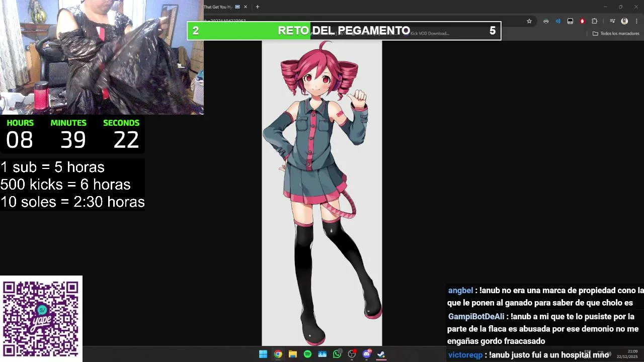Screen dimensions: 644x362
Task: Click the pink-haired anime character image
Action: click(x=322, y=193)
